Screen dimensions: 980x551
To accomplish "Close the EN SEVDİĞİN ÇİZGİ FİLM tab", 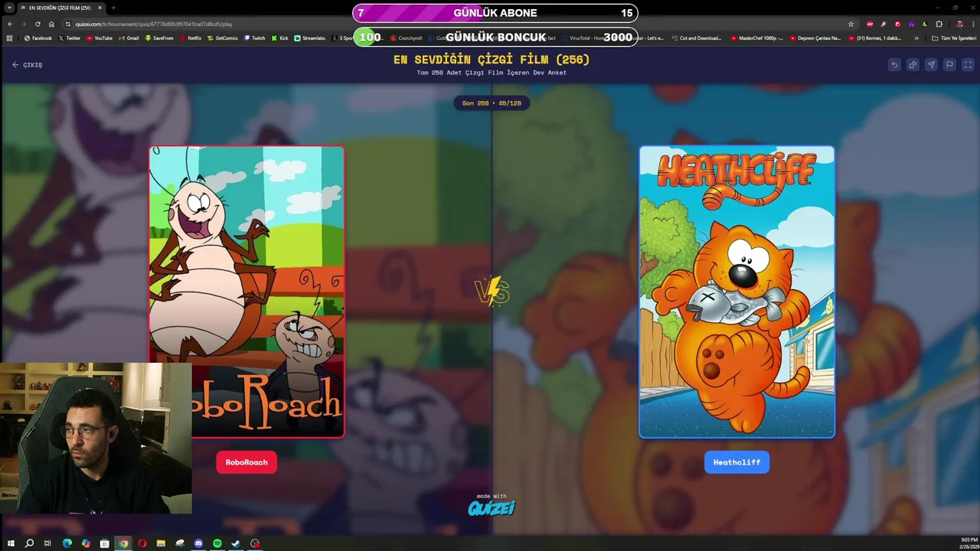I will point(100,8).
